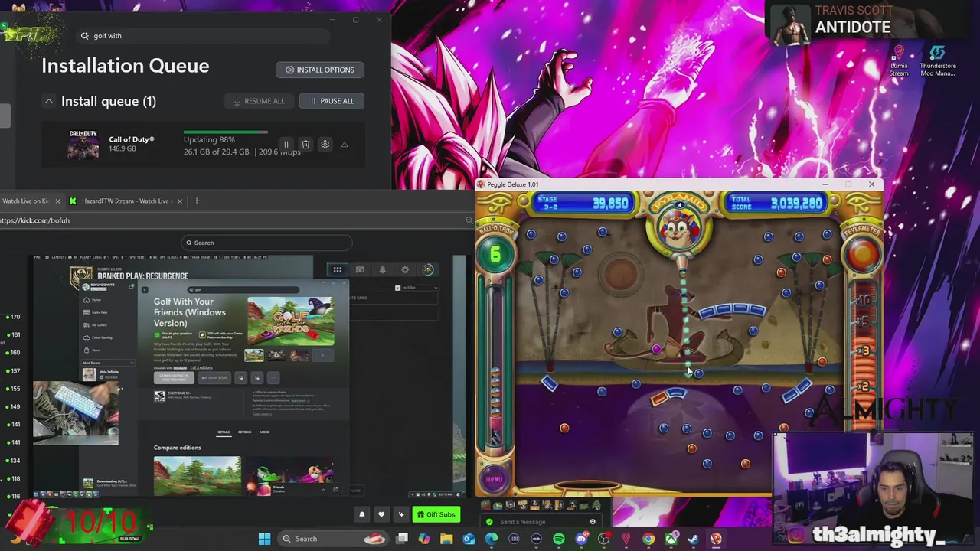Open the Xbox app from taskbar
Image resolution: width=980 pixels, height=551 pixels.
coord(671,539)
